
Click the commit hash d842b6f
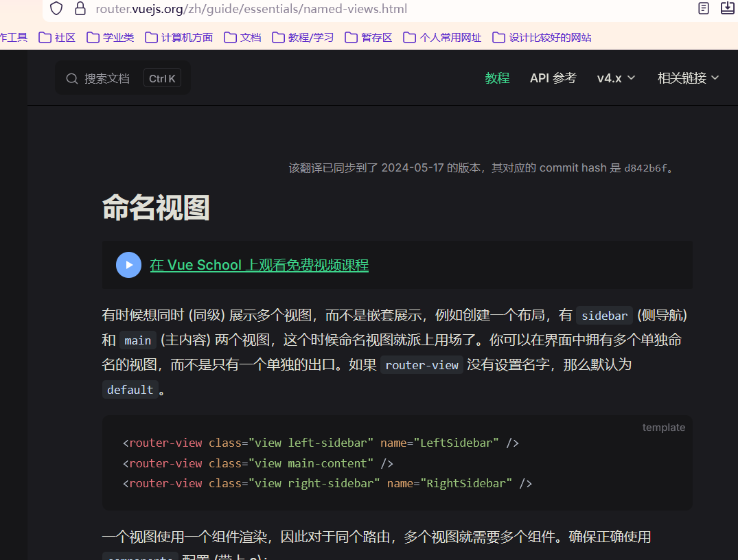pyautogui.click(x=645, y=168)
